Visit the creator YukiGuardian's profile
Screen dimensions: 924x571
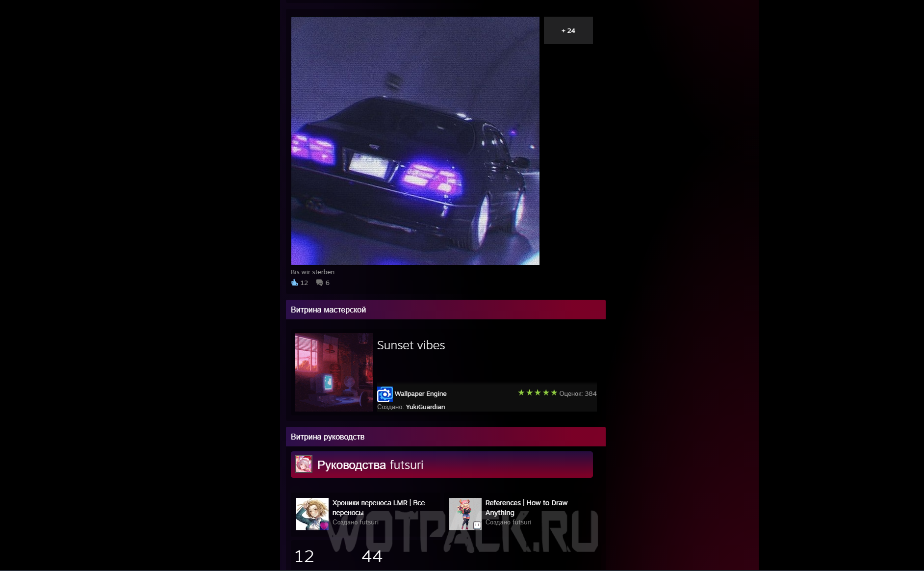click(x=425, y=407)
